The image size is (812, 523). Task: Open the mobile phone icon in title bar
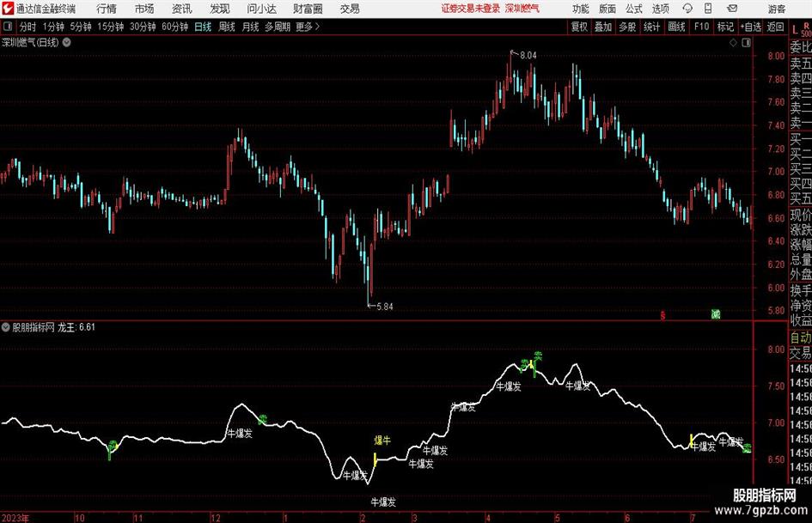[x=707, y=9]
